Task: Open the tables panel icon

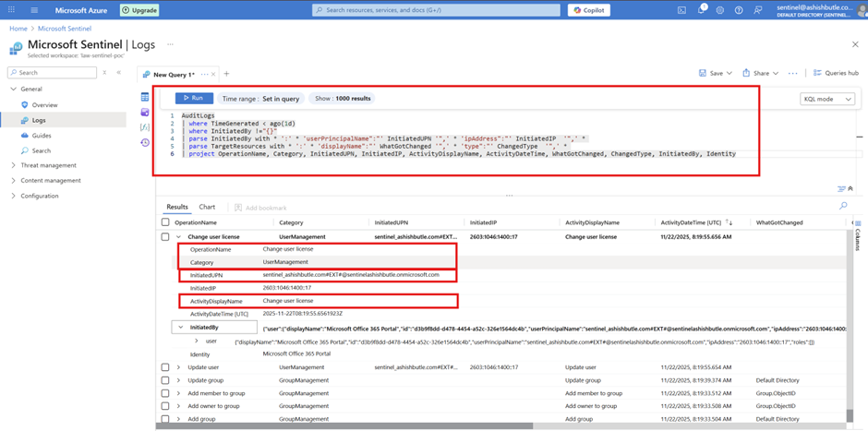Action: pos(145,97)
